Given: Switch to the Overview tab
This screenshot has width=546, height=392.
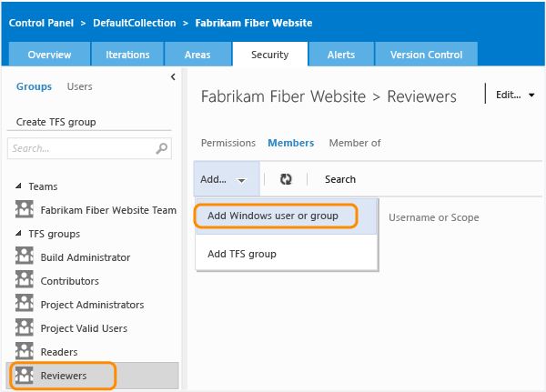Looking at the screenshot, I should pyautogui.click(x=49, y=55).
